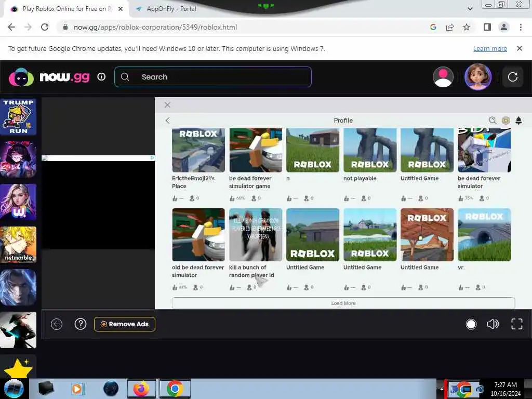Open the shadow ninja game in sidebar
The image size is (532, 399).
click(18, 330)
